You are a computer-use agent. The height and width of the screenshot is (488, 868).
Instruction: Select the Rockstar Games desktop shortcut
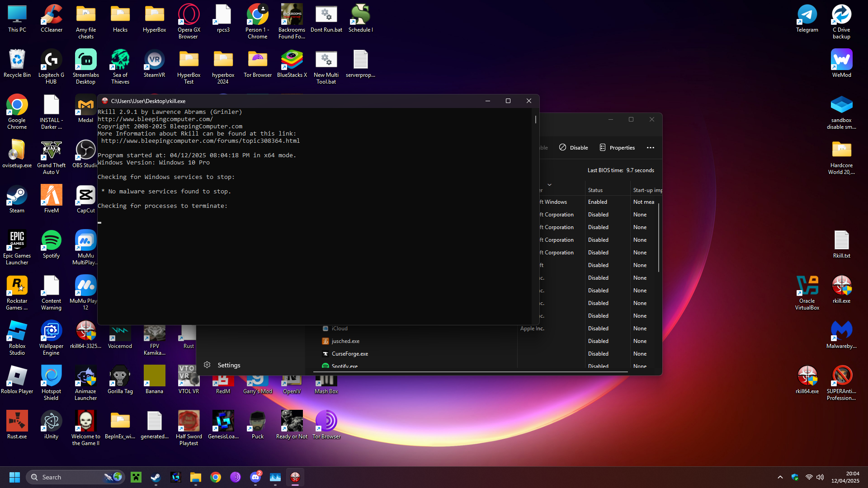(17, 292)
